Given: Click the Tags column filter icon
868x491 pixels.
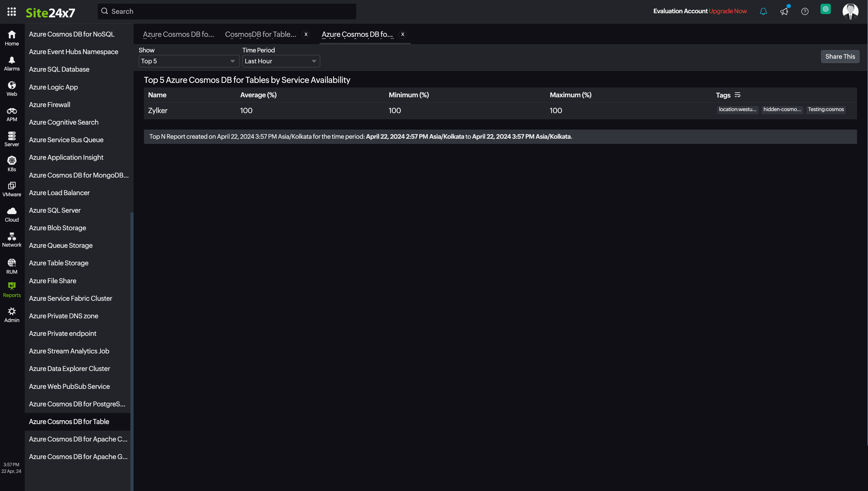Looking at the screenshot, I should (x=738, y=95).
